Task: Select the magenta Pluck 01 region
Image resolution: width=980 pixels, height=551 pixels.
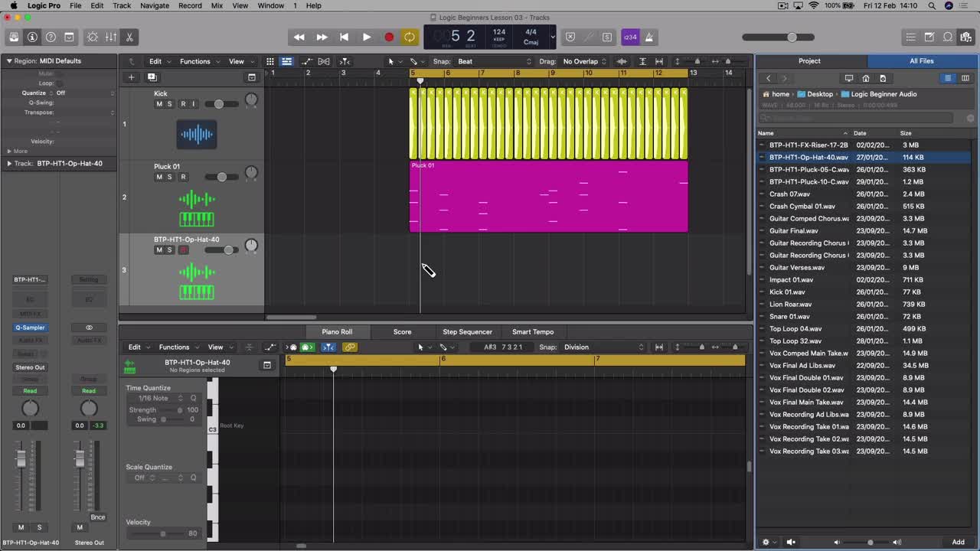Action: click(548, 197)
